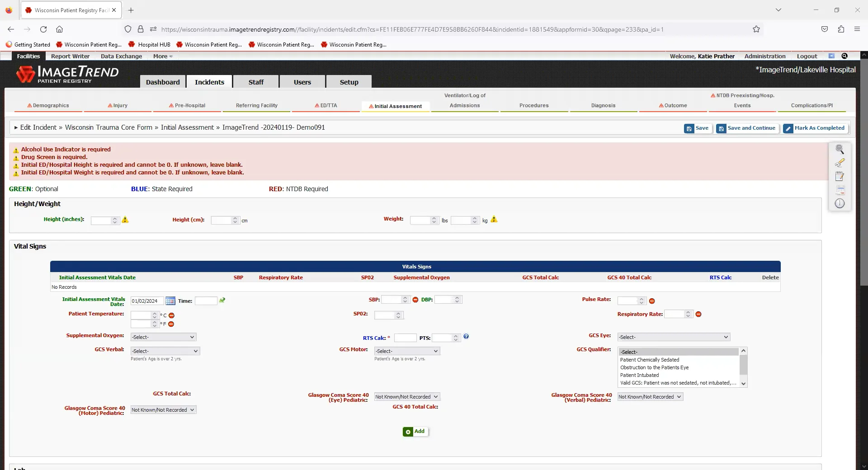This screenshot has width=868, height=470.
Task: Click red not-value icon for temperature °C
Action: coord(172,315)
